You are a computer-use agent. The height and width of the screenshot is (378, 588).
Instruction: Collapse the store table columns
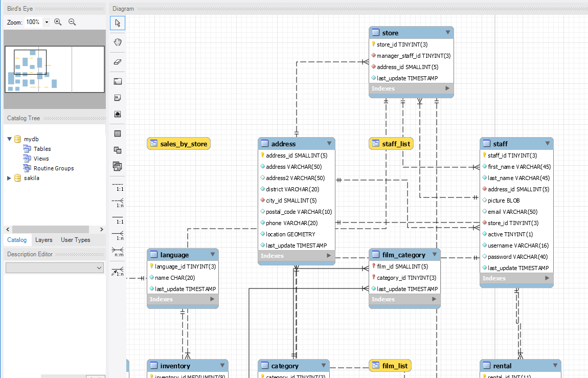448,33
